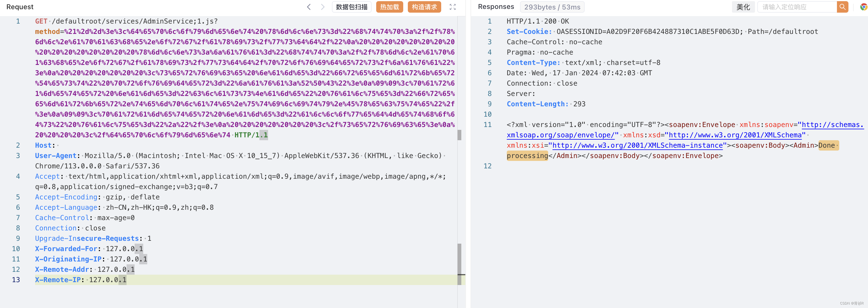Open the w3.org XMLSchema link
Screen dimensions: 868x308
[x=735, y=135]
